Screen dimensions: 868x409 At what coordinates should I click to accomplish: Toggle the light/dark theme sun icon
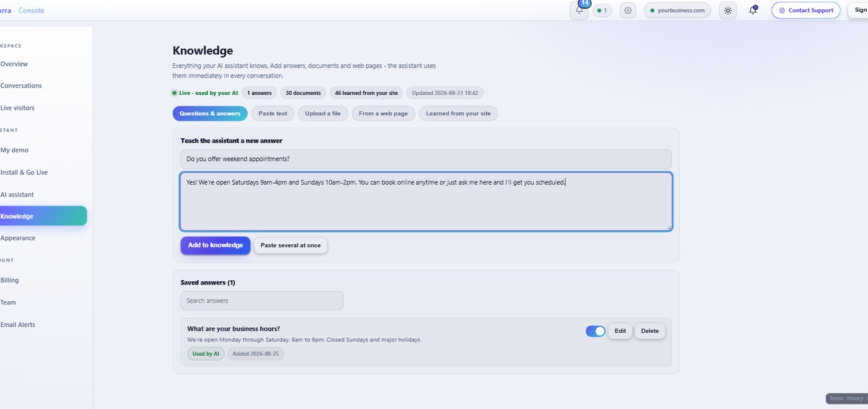pyautogui.click(x=728, y=11)
